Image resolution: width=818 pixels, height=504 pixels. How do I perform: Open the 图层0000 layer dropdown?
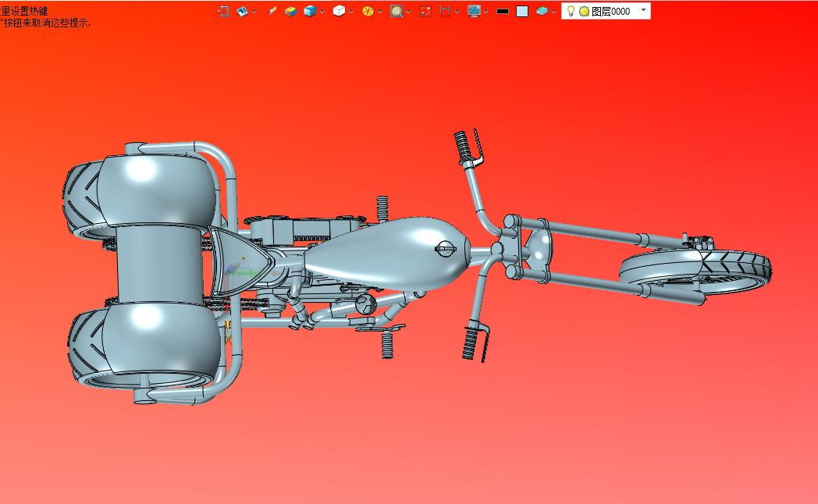pyautogui.click(x=643, y=11)
